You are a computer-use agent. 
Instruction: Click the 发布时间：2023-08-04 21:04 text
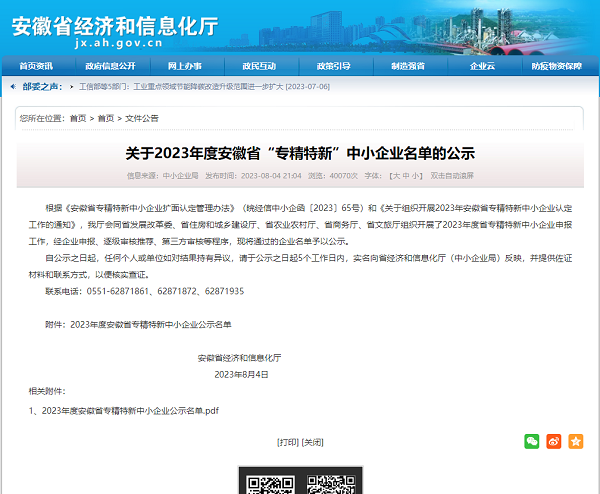253,176
